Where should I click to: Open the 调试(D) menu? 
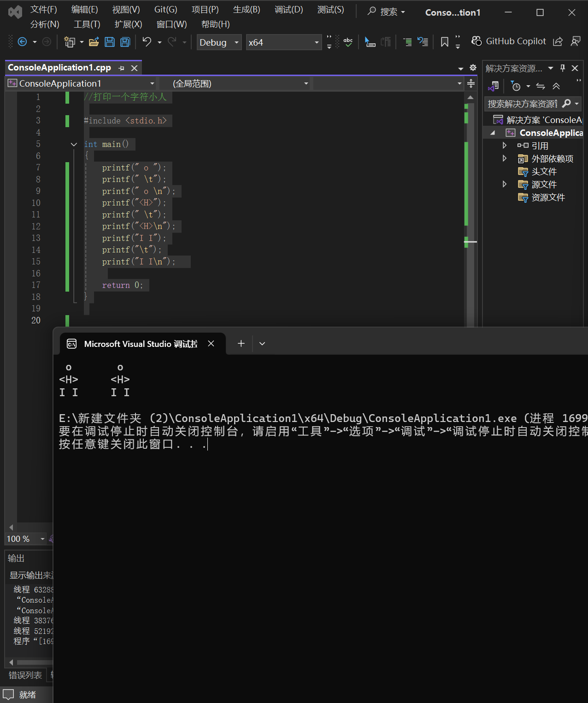pos(289,10)
